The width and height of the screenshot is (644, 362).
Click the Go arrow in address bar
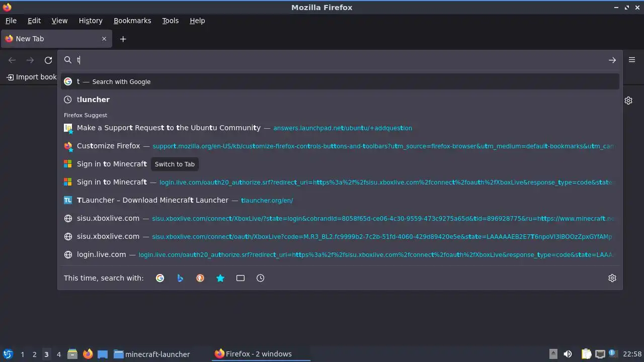click(612, 60)
